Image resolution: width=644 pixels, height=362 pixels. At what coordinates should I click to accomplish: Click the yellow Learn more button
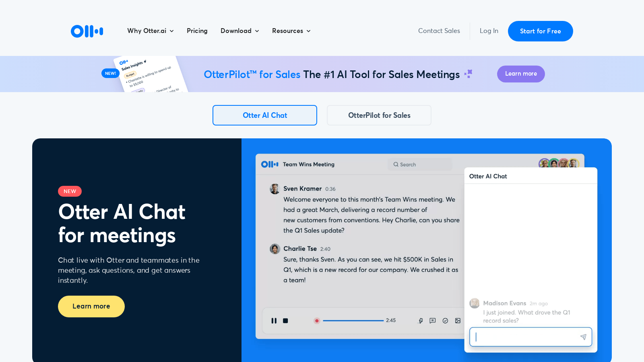click(x=91, y=306)
